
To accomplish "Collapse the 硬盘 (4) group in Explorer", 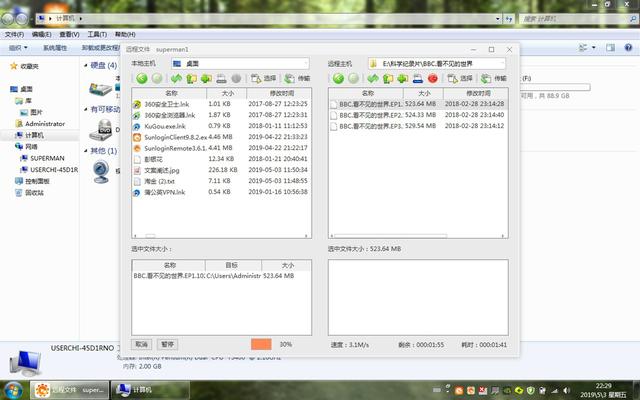I will 86,65.
